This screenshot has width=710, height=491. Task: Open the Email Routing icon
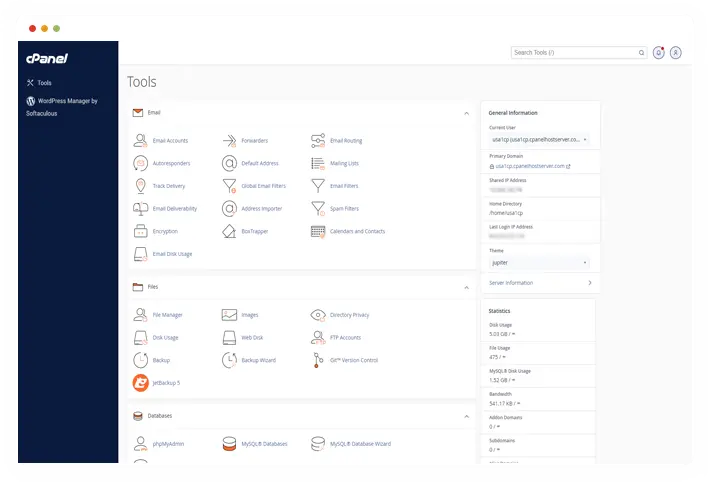click(x=318, y=140)
